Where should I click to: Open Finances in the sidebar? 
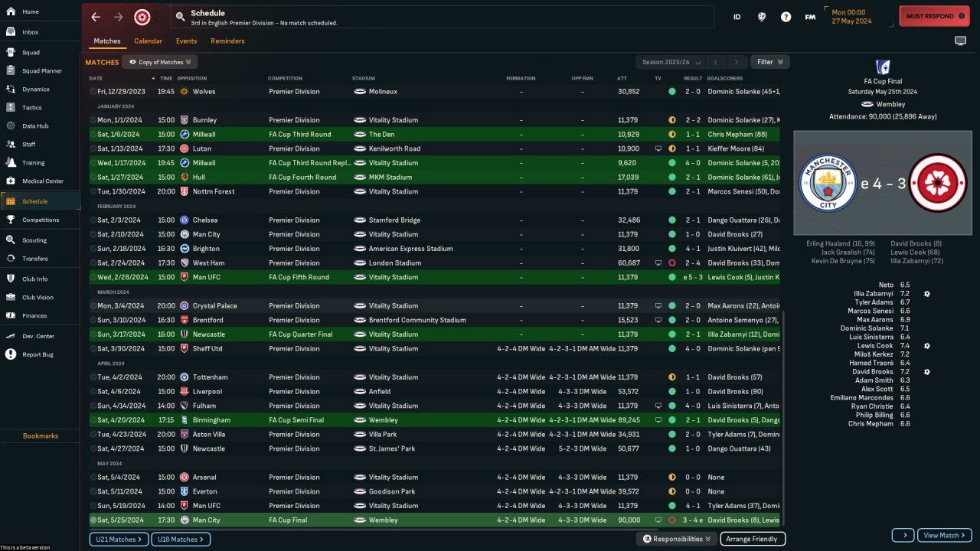41,315
